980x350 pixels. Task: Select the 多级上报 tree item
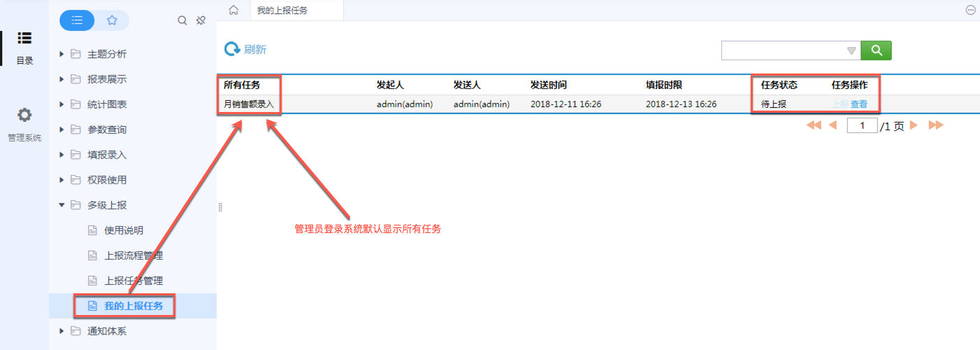tap(107, 205)
